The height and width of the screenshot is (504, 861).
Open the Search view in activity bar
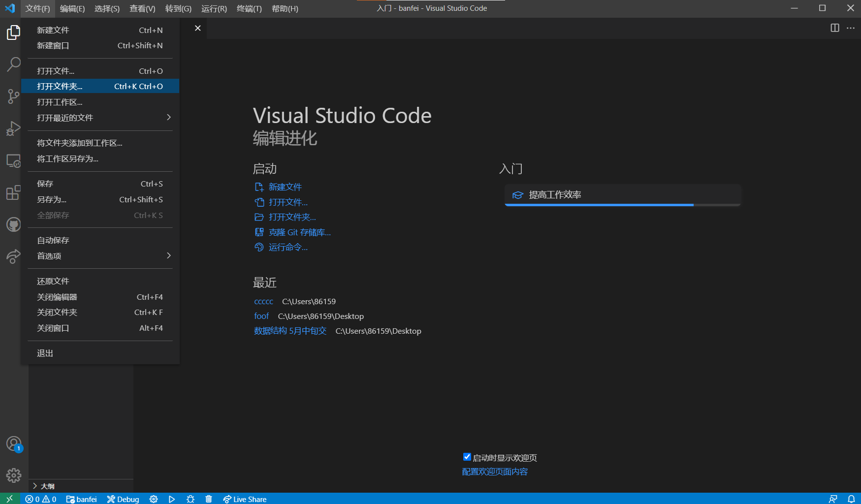(14, 64)
